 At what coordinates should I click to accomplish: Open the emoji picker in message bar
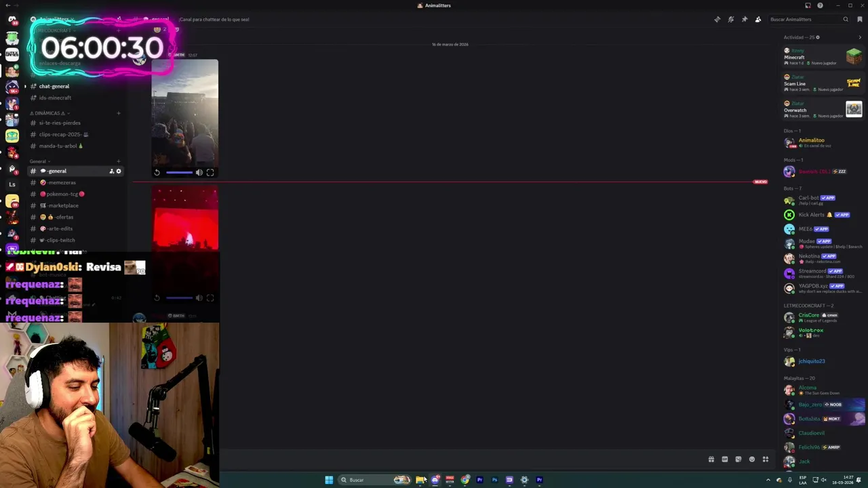coord(752,460)
